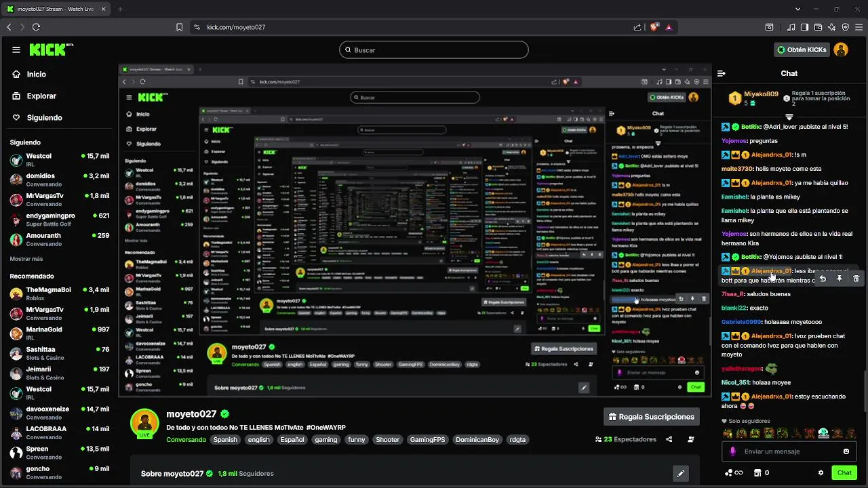868x488 pixels.
Task: Open the user profile avatar menu
Action: [x=841, y=49]
